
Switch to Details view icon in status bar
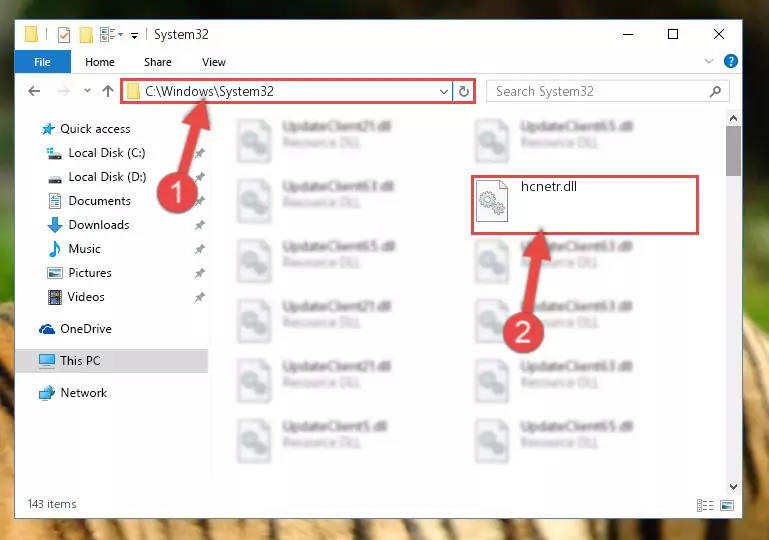point(705,505)
